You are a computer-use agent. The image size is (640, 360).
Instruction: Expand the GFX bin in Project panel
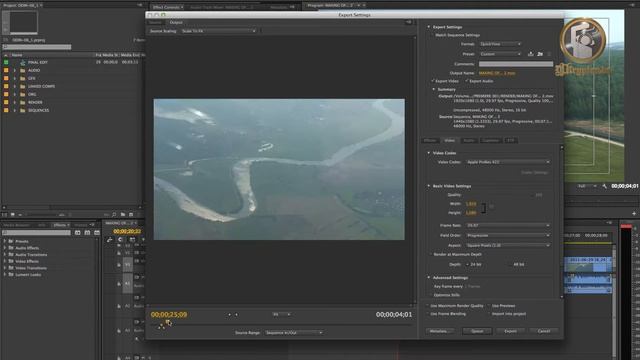pyautogui.click(x=15, y=78)
